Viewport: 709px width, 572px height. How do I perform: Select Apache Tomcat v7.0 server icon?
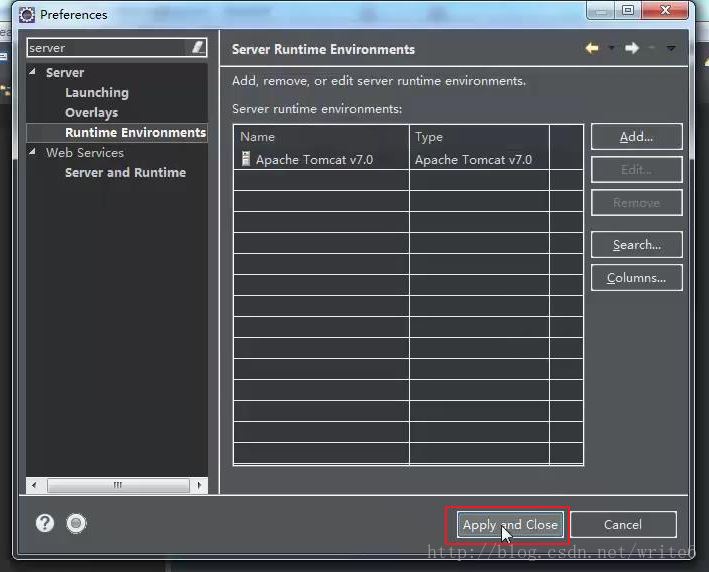coord(246,159)
